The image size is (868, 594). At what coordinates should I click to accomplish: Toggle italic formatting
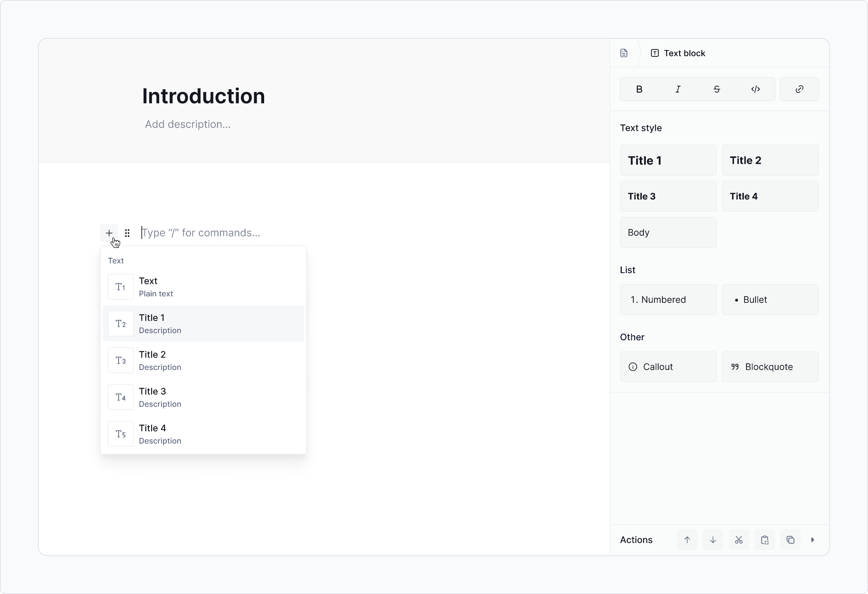[x=678, y=89]
